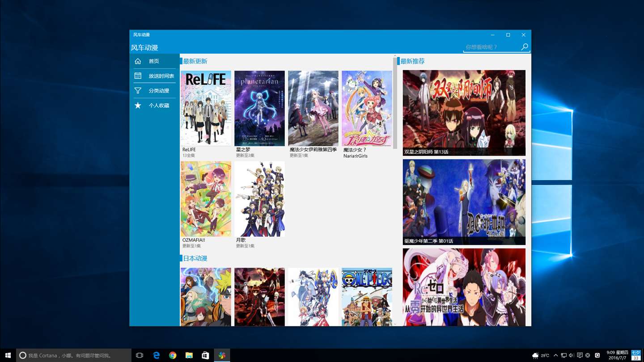This screenshot has width=644, height=362.
Task: Click the calendar icon beside 放送时间表
Action: pyautogui.click(x=138, y=76)
